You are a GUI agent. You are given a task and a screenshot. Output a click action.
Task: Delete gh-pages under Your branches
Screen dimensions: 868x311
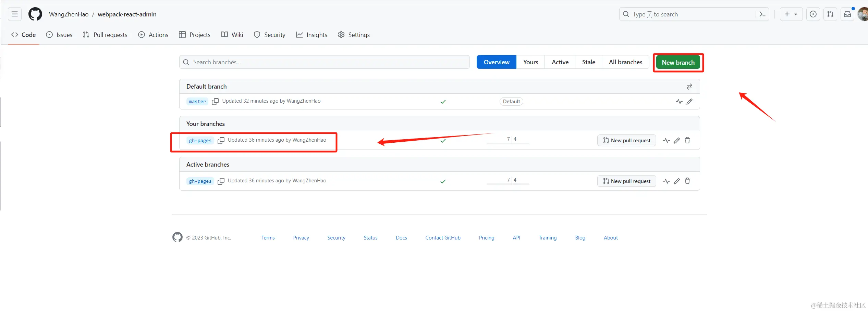(x=687, y=141)
